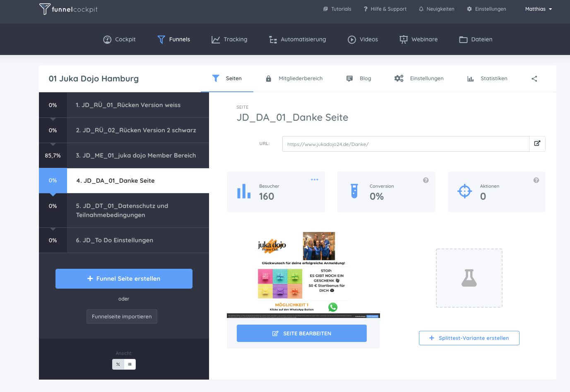Image resolution: width=570 pixels, height=392 pixels.
Task: Switch to the Mitgliederbereich tab
Action: click(x=294, y=79)
